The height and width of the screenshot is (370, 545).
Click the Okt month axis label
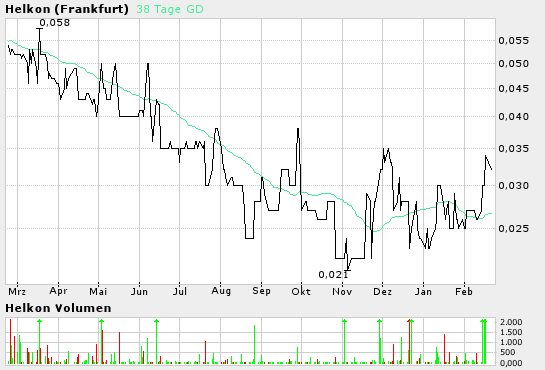tap(301, 291)
